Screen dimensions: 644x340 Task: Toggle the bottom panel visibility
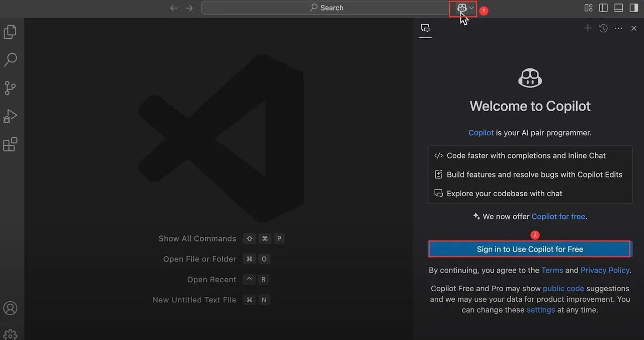click(618, 8)
